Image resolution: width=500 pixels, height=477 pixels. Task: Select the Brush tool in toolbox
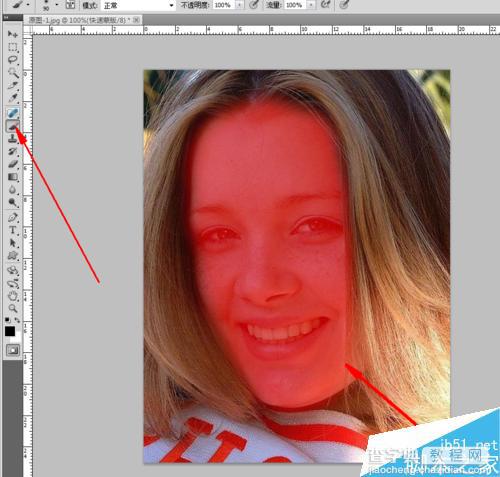click(x=13, y=126)
